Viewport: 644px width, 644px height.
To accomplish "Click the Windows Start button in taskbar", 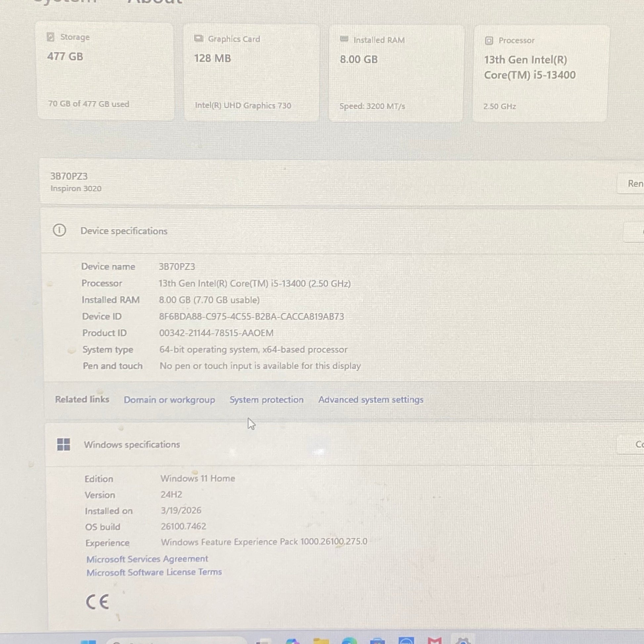I will click(88, 641).
